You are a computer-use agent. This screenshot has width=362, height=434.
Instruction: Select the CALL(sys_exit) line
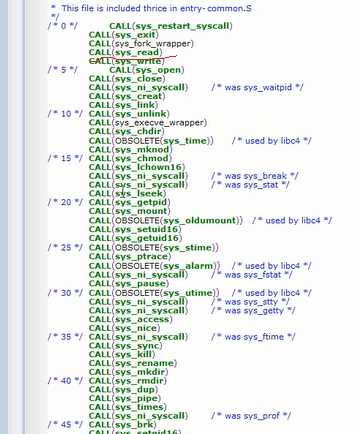(124, 35)
